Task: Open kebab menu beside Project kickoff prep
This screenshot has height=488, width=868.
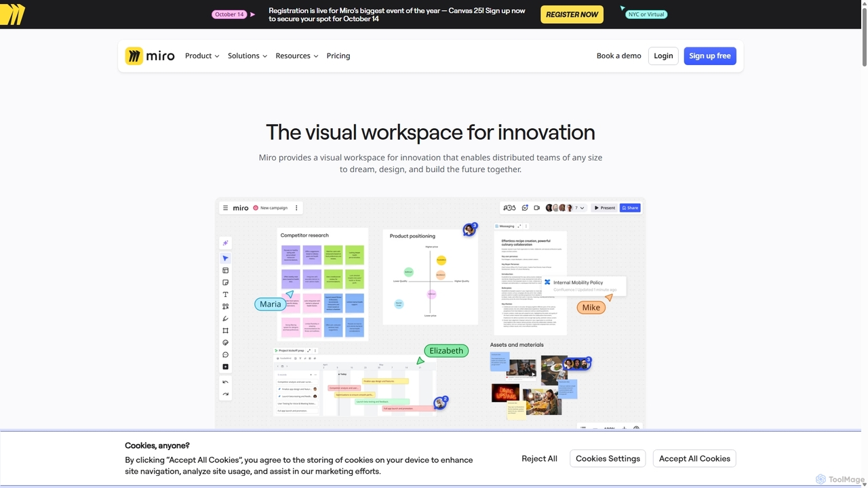Action: point(315,350)
